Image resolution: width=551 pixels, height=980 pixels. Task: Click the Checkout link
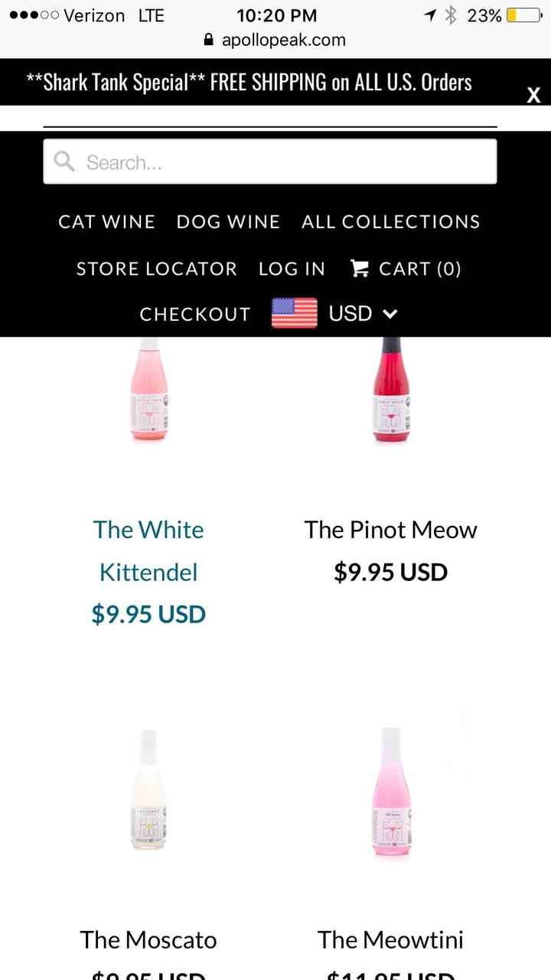coord(195,315)
